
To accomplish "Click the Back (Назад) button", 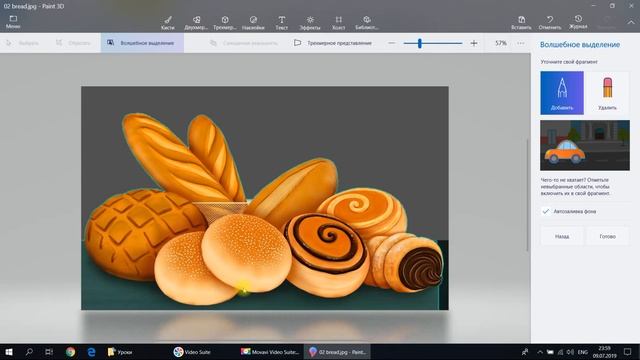I will 562,236.
